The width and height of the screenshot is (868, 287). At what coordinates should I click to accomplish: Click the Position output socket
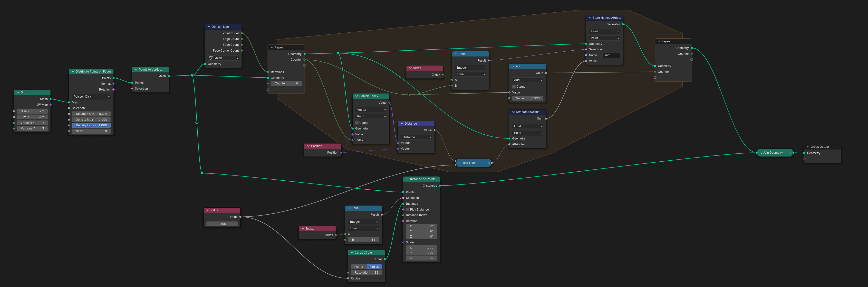(x=341, y=153)
